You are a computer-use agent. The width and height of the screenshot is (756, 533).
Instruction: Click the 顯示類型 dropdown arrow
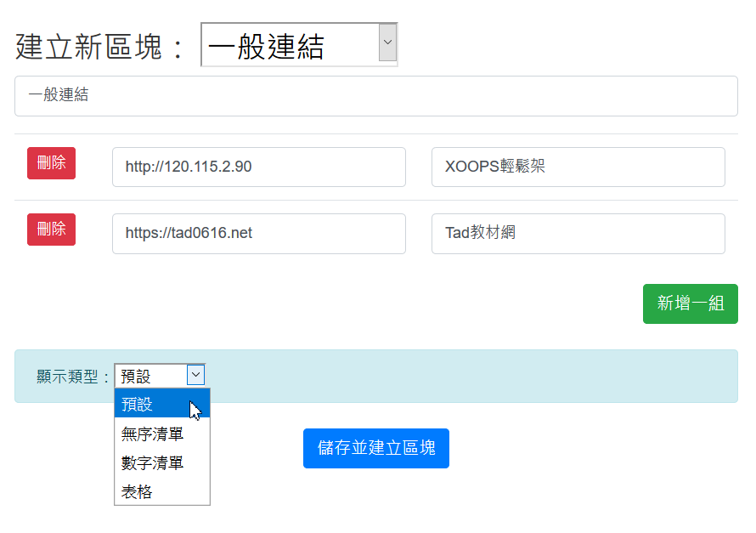(195, 375)
